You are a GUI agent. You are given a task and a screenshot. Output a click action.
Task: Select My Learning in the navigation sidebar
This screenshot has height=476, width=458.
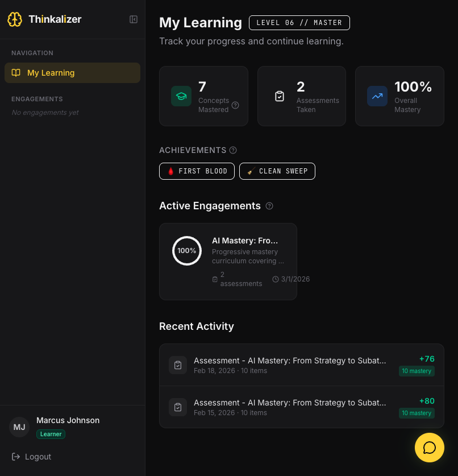pyautogui.click(x=72, y=73)
